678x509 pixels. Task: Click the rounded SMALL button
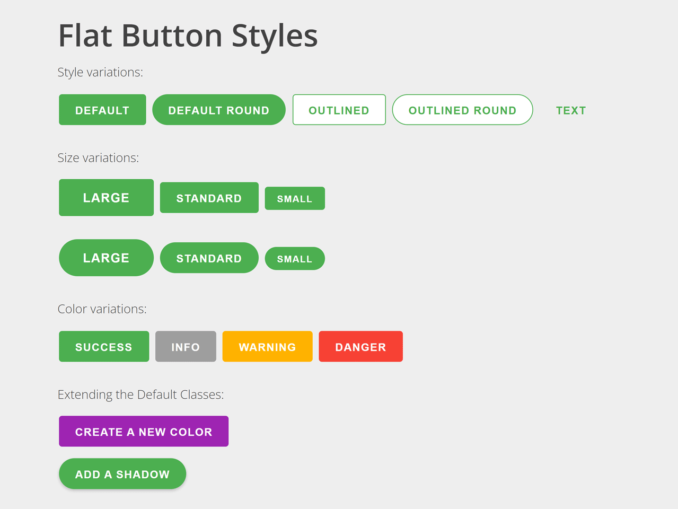pos(295,259)
